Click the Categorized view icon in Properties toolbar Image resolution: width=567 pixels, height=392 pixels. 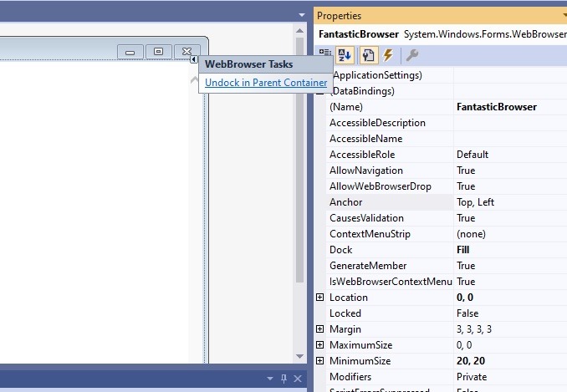pyautogui.click(x=325, y=53)
